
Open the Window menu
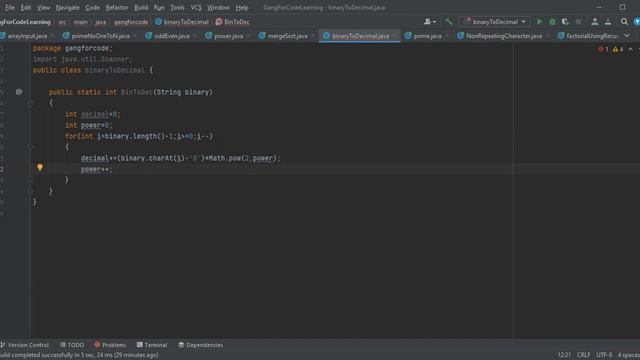[x=218, y=7]
